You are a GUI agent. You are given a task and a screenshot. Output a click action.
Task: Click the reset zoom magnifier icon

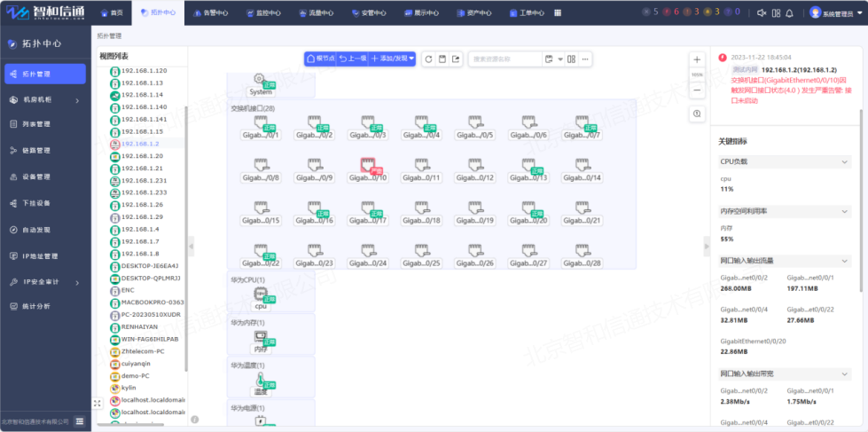tap(697, 114)
